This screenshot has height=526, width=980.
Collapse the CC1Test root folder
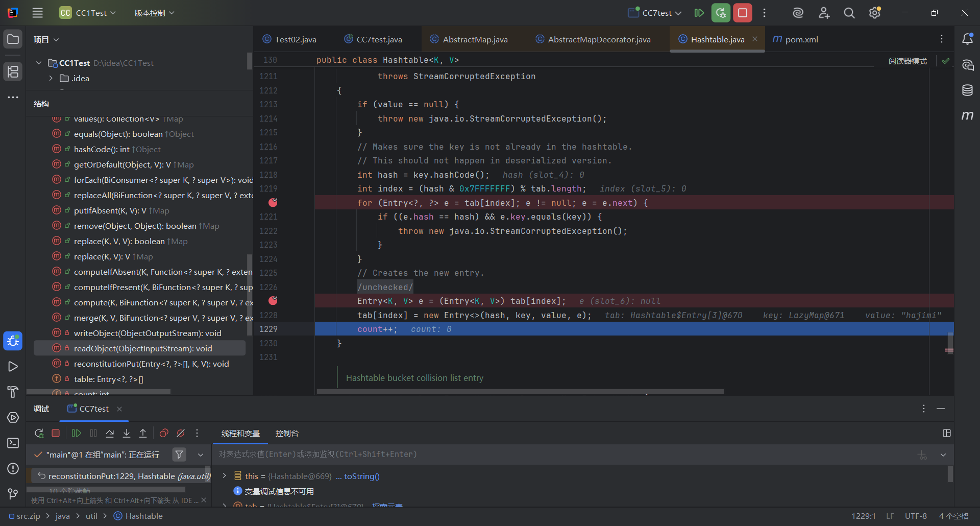(39, 63)
